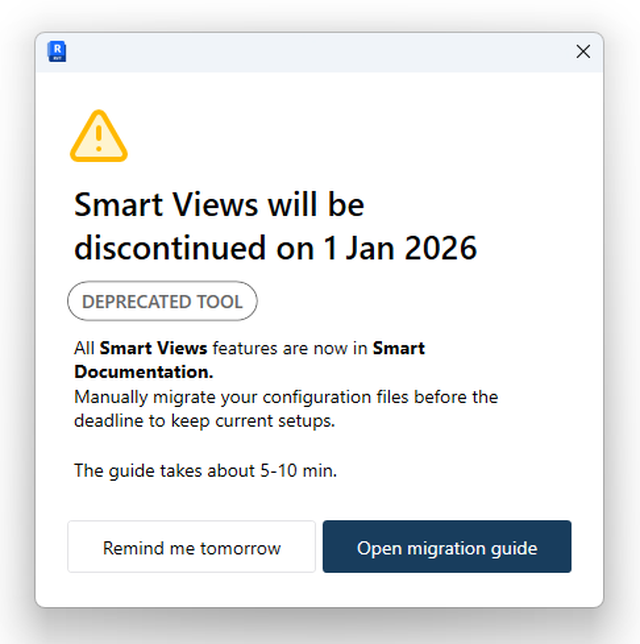Click the bold Smart Views body text
Viewport: 640px width, 644px height.
(x=153, y=348)
